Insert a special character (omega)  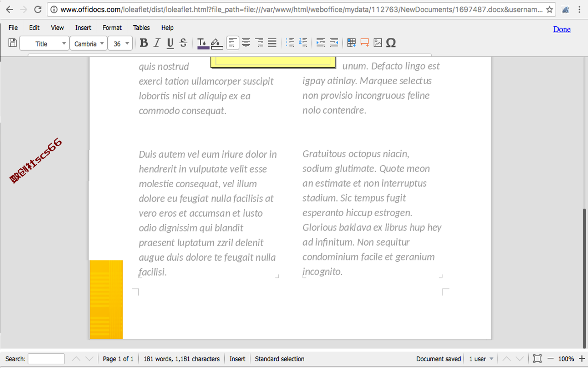[x=391, y=43]
